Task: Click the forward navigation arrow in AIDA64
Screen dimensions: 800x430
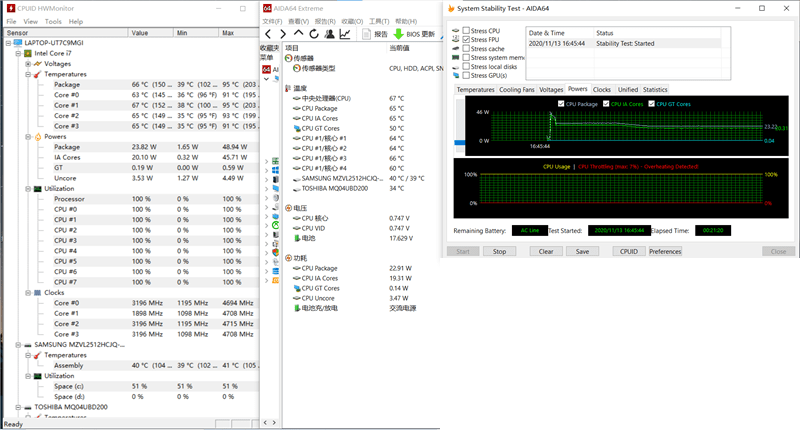Action: click(x=283, y=34)
